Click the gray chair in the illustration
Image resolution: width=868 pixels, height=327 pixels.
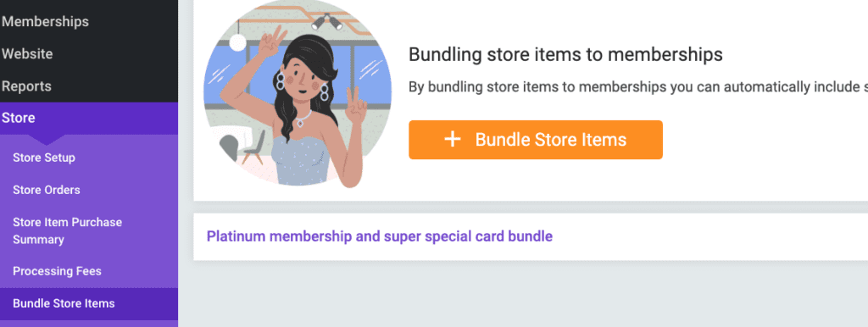point(253,147)
